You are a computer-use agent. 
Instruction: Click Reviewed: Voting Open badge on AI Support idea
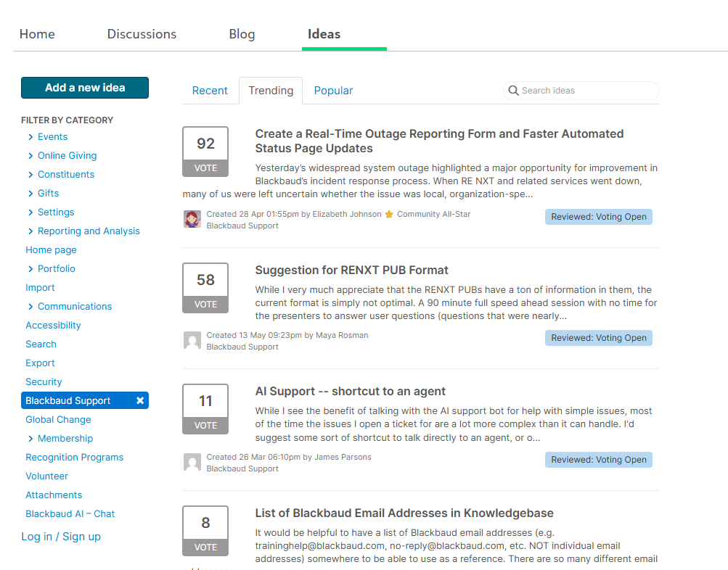tap(599, 460)
